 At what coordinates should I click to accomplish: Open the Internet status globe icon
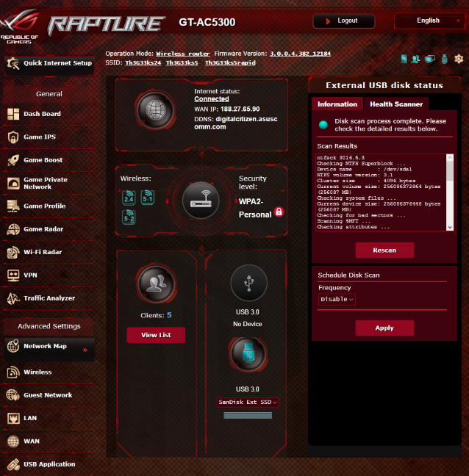click(x=156, y=110)
